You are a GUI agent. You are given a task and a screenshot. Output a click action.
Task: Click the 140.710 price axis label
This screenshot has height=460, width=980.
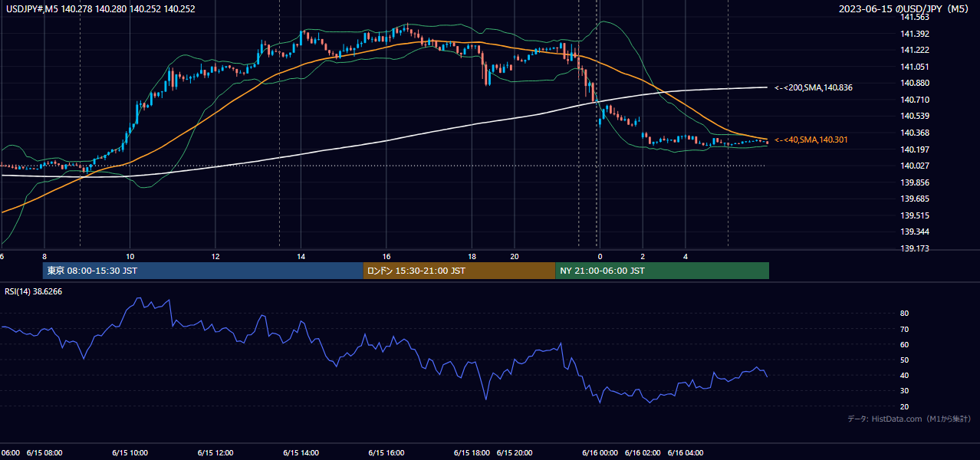[915, 100]
